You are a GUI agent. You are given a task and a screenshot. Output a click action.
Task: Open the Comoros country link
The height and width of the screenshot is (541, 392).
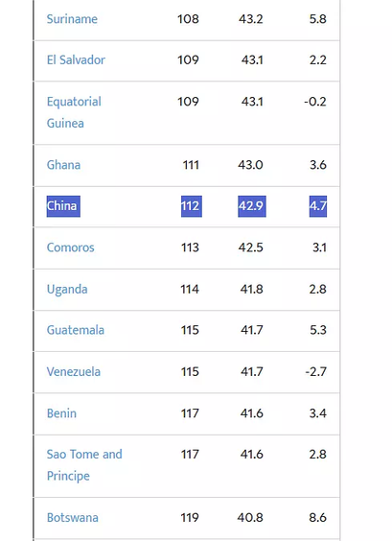(x=70, y=247)
